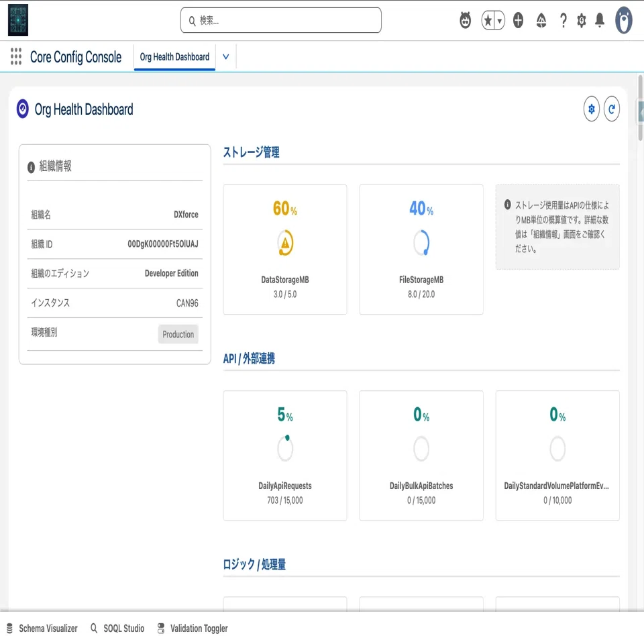Expand the navigation tab chevron dropdown
The image size is (644, 644).
[x=226, y=56]
